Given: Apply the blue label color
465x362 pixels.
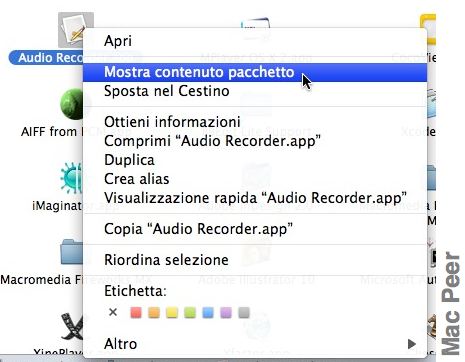Looking at the screenshot, I should 208,313.
